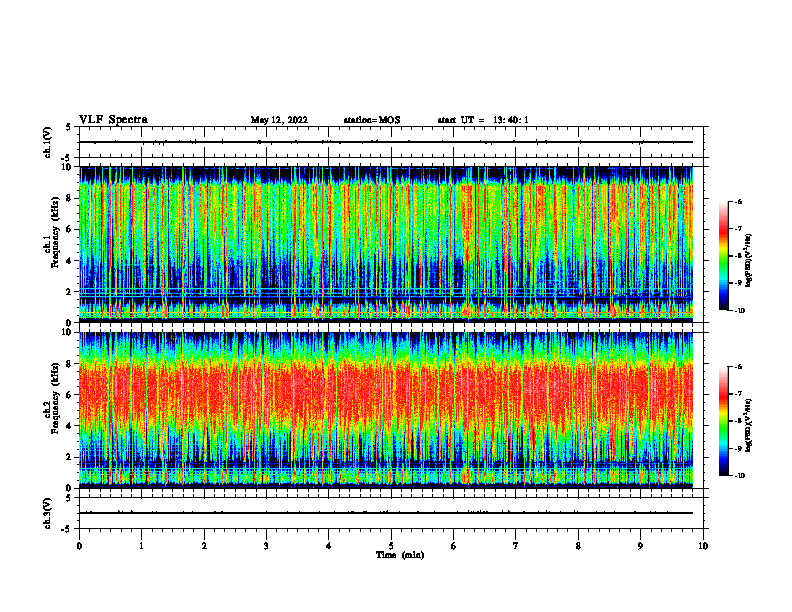Click the "station=MOS" header label
The image size is (792, 612).
(x=372, y=120)
